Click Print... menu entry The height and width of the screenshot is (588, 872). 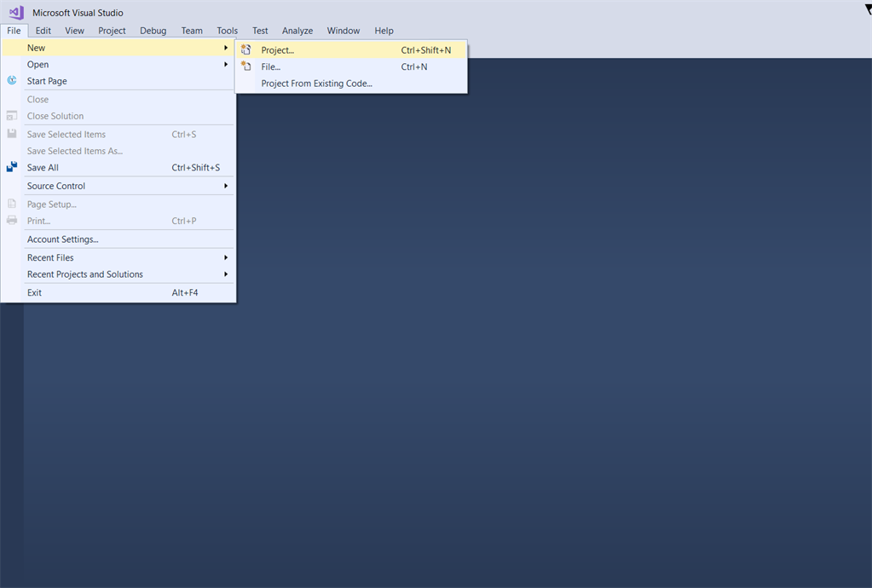coord(118,221)
